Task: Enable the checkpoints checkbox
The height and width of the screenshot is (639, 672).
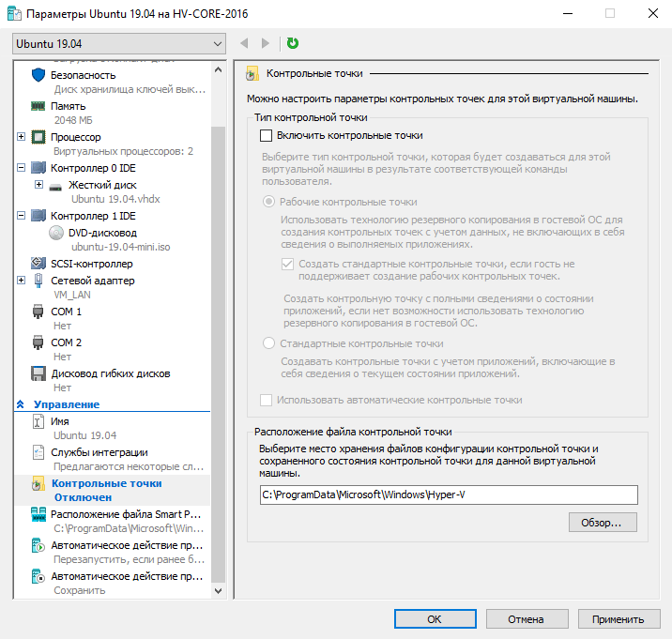Action: (266, 135)
